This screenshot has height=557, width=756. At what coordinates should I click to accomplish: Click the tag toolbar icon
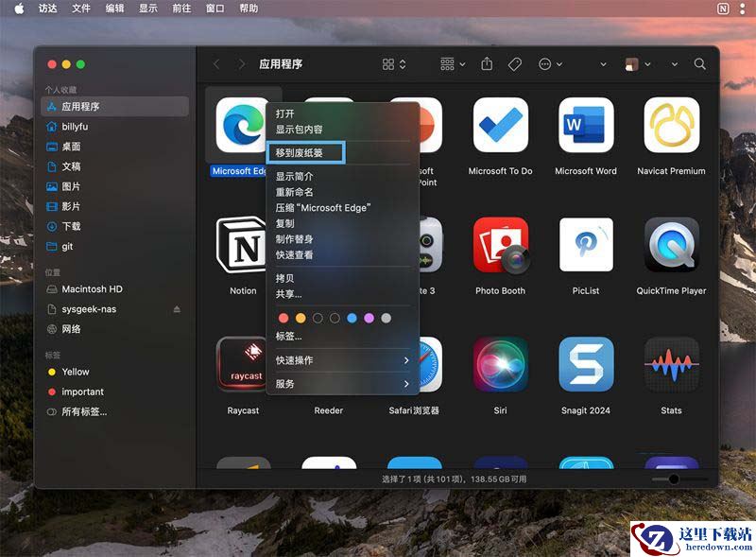pyautogui.click(x=515, y=64)
